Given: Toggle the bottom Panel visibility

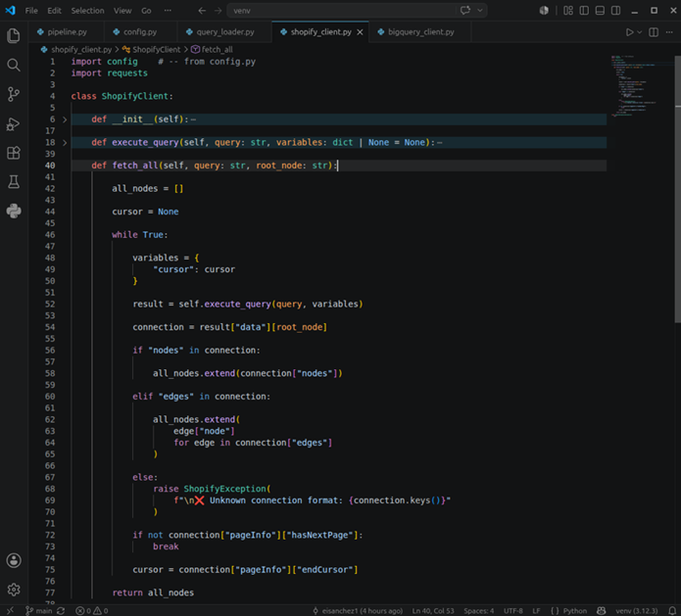Looking at the screenshot, I should 600,11.
